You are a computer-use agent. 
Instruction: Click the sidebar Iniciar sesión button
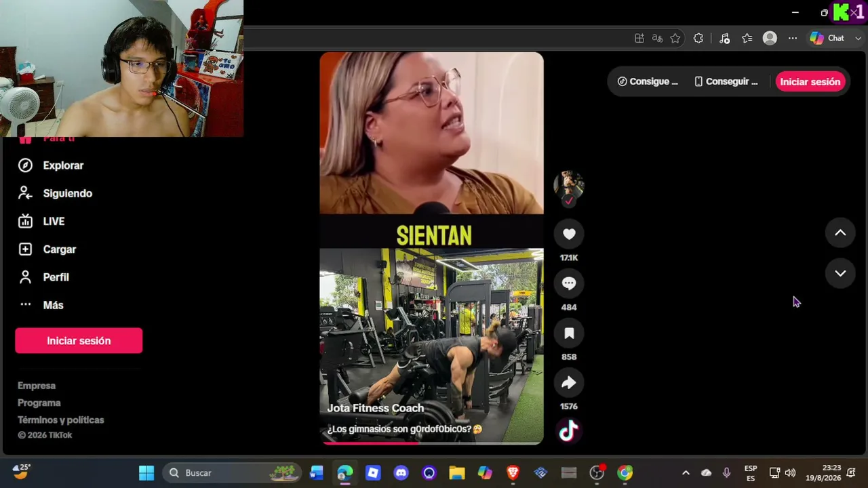coord(79,341)
